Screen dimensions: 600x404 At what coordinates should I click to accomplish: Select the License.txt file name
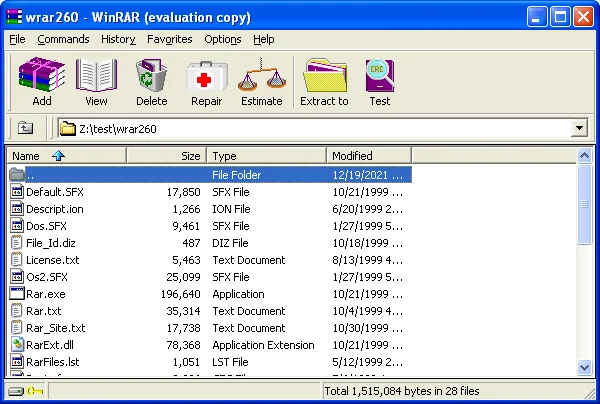pos(52,260)
